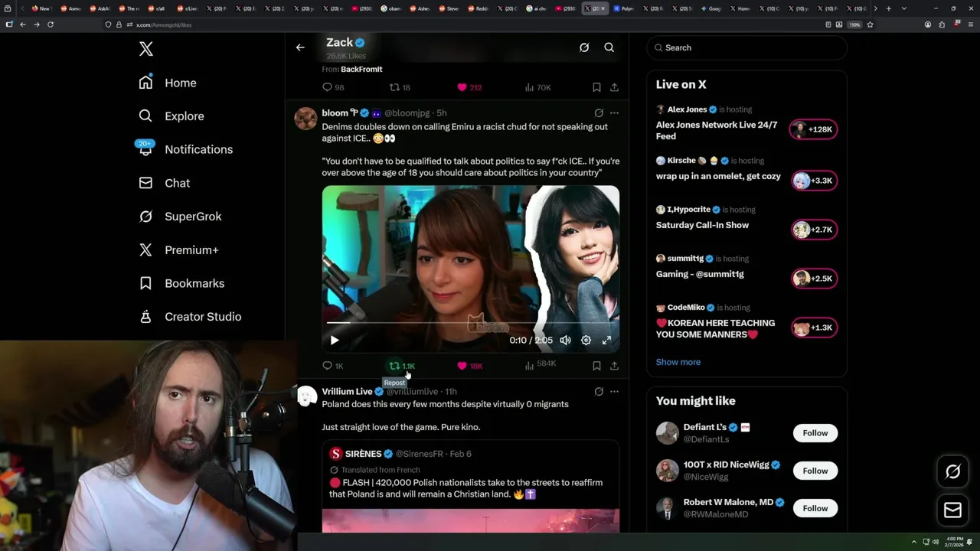Image resolution: width=980 pixels, height=551 pixels.
Task: Open Chat in the sidebar
Action: point(164,183)
